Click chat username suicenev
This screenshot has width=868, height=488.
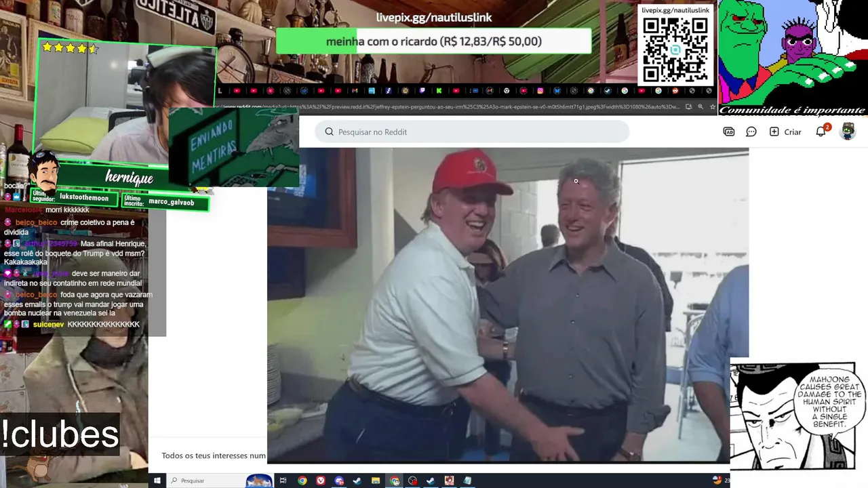click(x=48, y=325)
